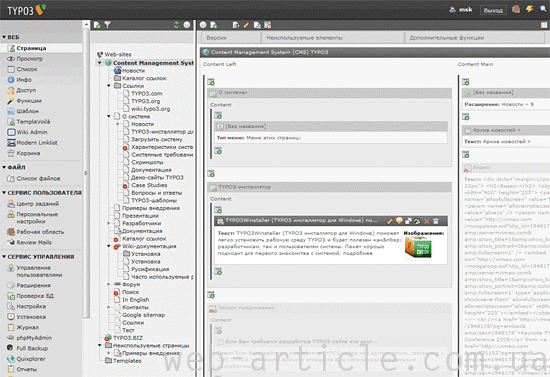Click the new page icon in the page tree toolbar
The width and height of the screenshot is (550, 377).
tap(97, 25)
